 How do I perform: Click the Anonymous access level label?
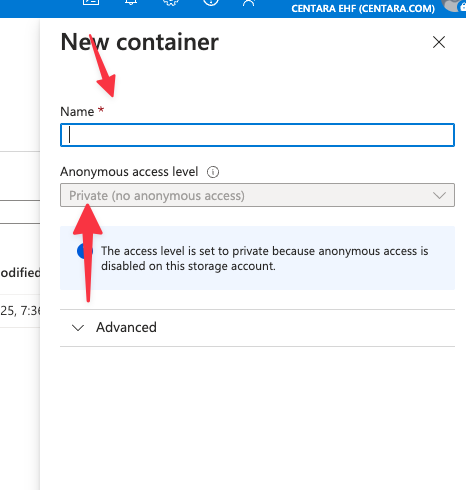pos(129,172)
